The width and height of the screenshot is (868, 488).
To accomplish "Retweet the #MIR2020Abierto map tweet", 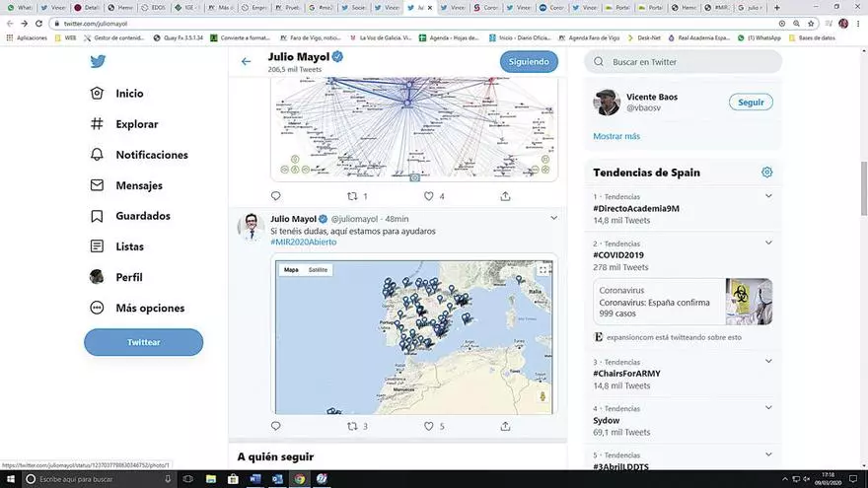I will click(x=352, y=426).
